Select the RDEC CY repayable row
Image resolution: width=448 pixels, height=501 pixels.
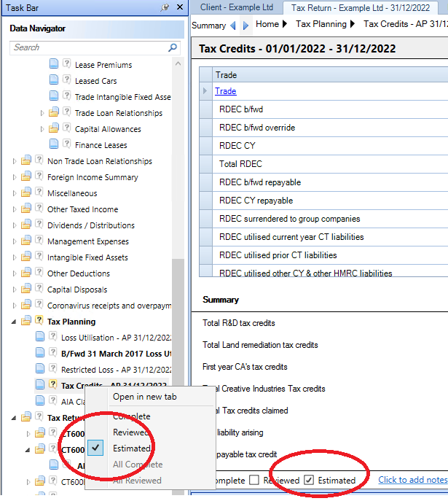tap(323, 201)
